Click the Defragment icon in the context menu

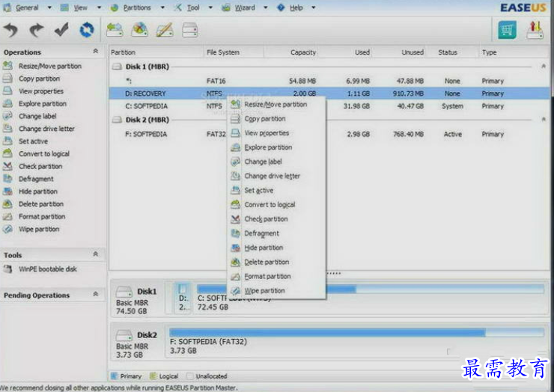235,233
